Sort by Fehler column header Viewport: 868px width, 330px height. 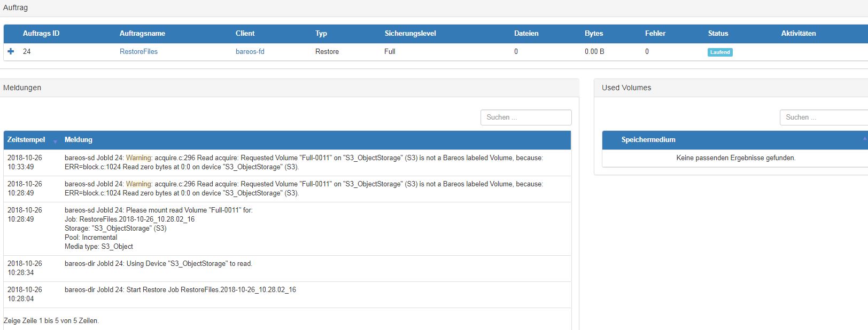(655, 34)
